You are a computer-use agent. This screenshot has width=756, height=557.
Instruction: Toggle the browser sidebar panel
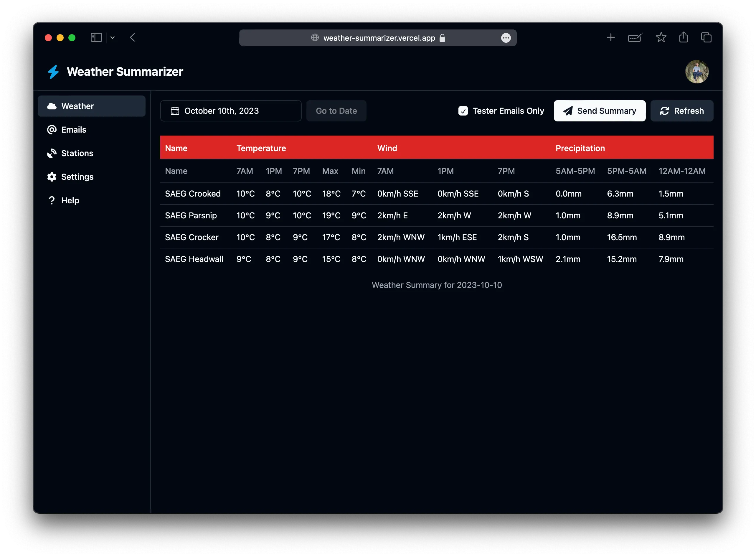click(x=96, y=37)
